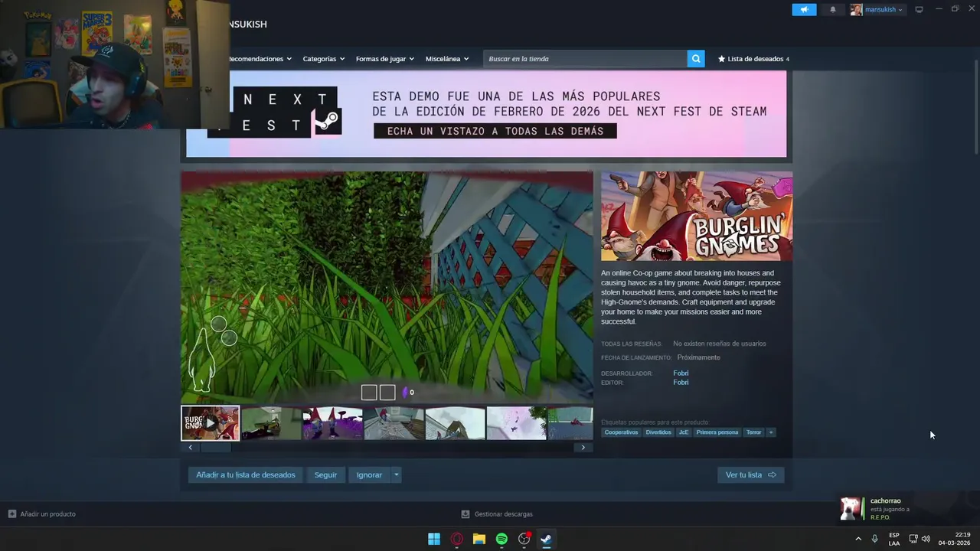Open the Windows Start button
The width and height of the screenshot is (980, 551).
point(434,539)
